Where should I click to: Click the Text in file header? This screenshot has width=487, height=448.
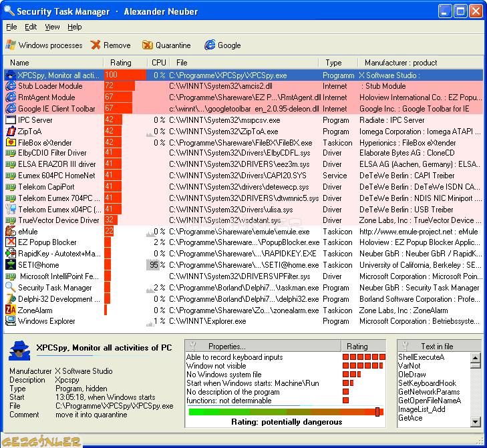click(x=439, y=346)
